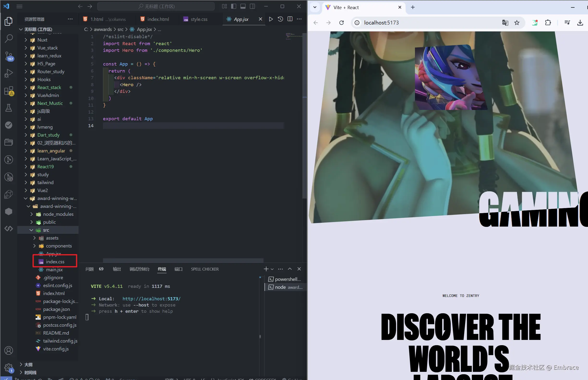This screenshot has height=380, width=588.
Task: Open Source Control view with 157 badge
Action: tap(9, 56)
